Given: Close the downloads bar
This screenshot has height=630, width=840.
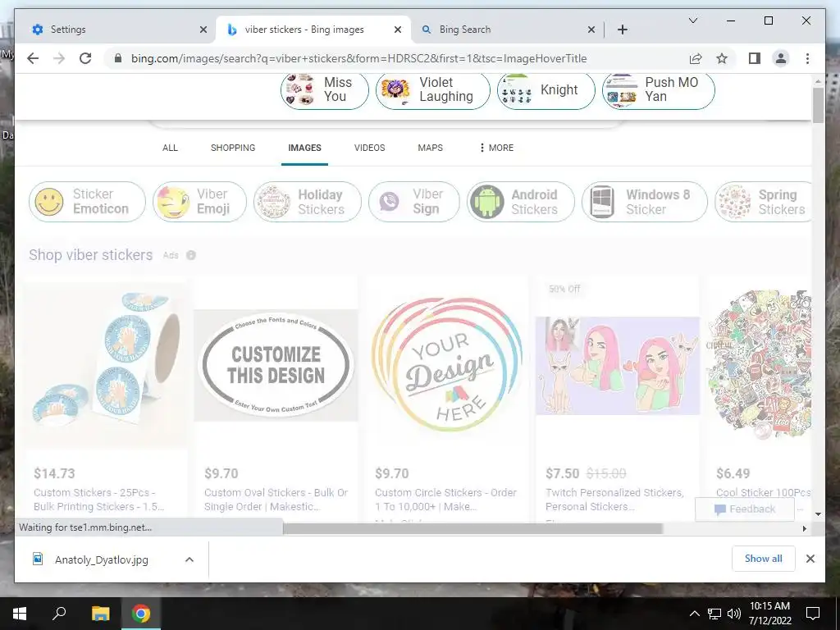Looking at the screenshot, I should [x=810, y=559].
